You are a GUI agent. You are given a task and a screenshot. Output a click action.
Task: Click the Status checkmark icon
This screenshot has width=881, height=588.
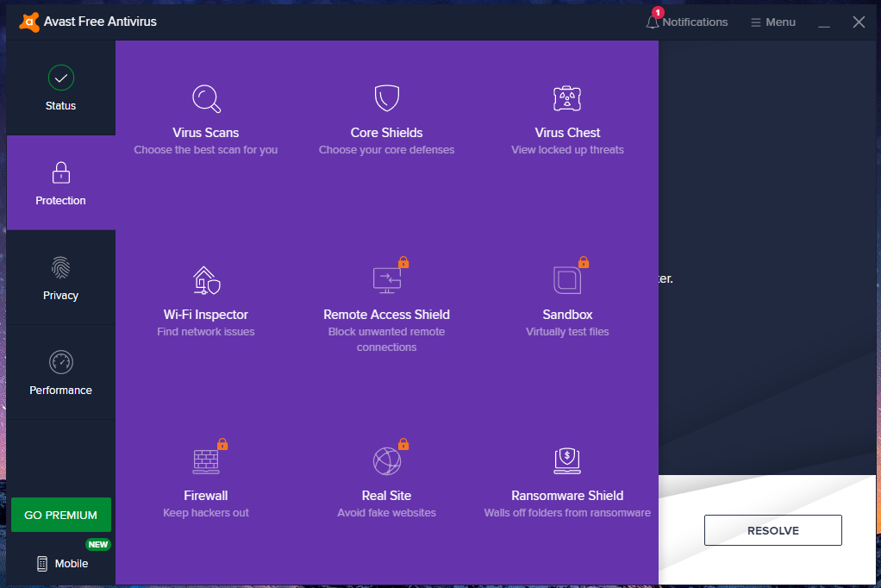(x=60, y=78)
